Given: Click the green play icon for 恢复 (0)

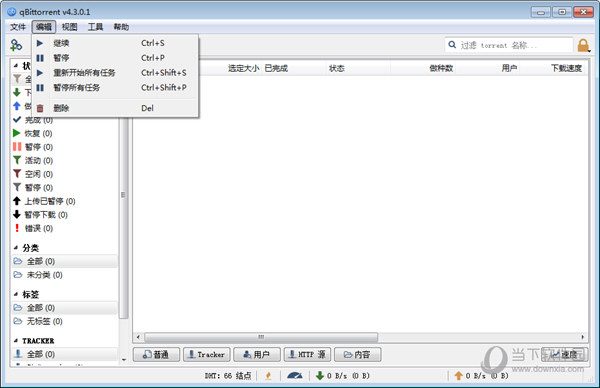Looking at the screenshot, I should pos(16,133).
